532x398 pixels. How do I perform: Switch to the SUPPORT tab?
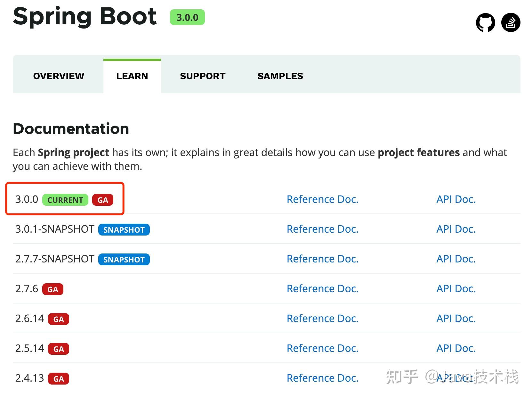(x=203, y=76)
